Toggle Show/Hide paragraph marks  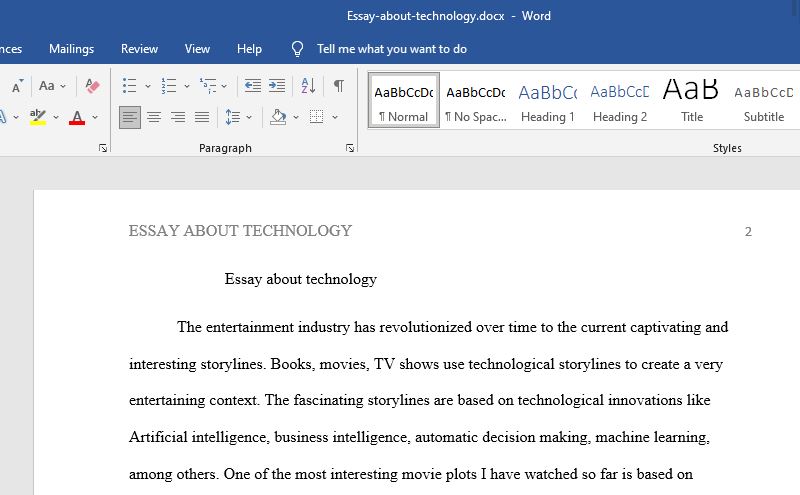pyautogui.click(x=338, y=86)
